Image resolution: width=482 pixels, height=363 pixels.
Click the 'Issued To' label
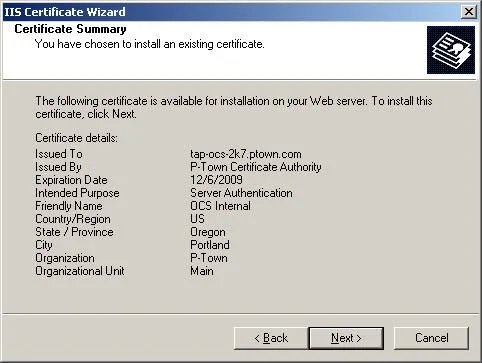tap(59, 154)
